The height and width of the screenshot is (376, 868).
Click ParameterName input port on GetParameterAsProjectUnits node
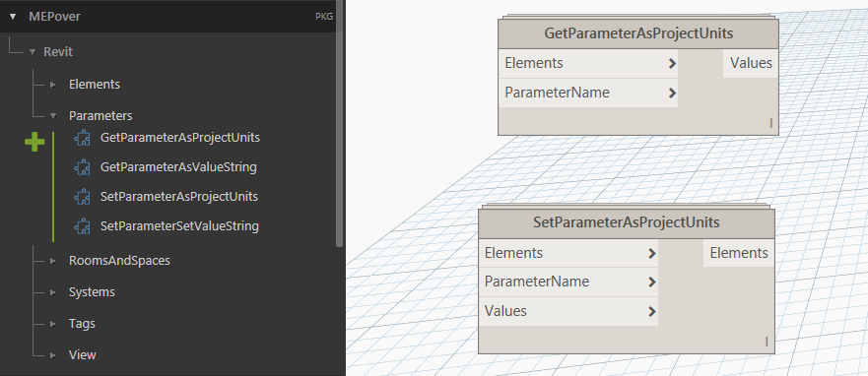coord(588,93)
